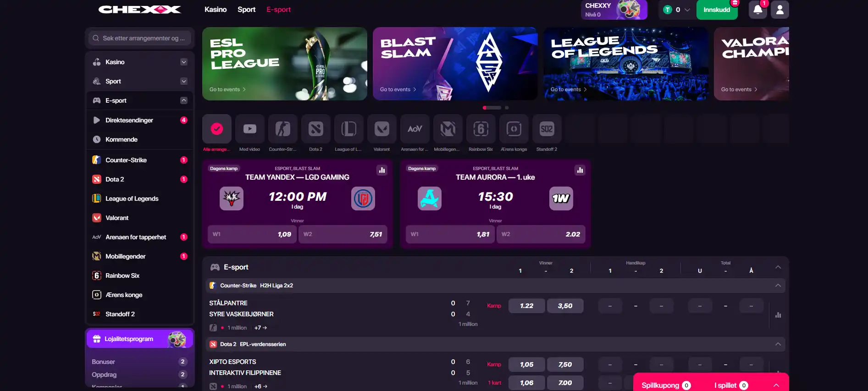
Task: Open E-sport in the top navigation
Action: click(x=278, y=9)
